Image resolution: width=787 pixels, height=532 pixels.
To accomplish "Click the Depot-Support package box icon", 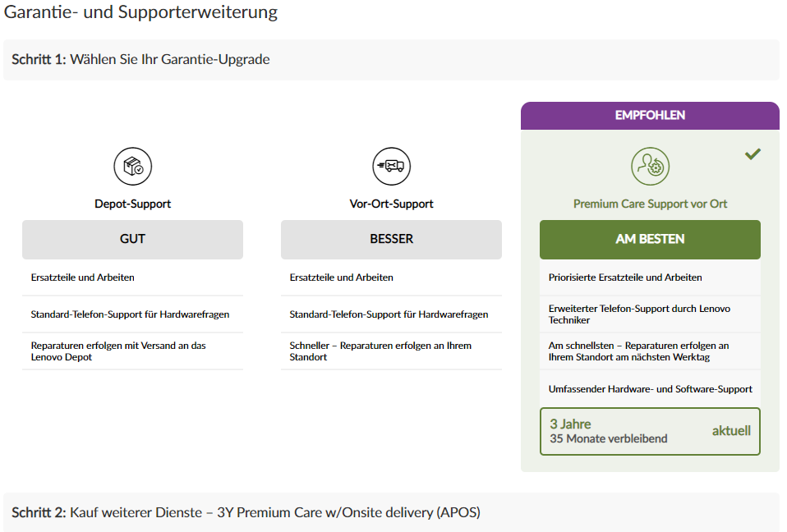I will coord(132,167).
